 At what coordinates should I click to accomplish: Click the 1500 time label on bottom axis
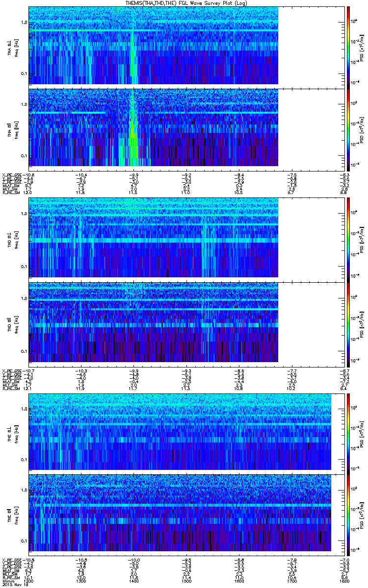[186, 581]
